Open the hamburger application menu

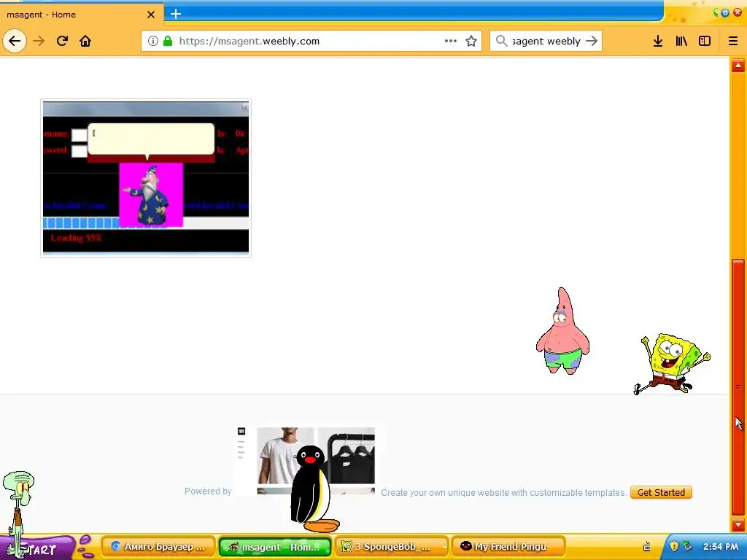[733, 41]
